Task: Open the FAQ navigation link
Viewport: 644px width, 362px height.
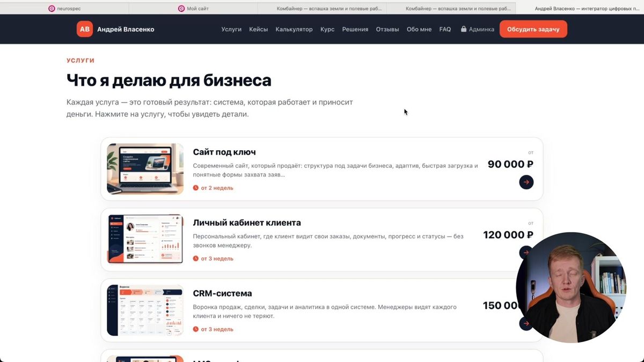Action: pyautogui.click(x=445, y=29)
